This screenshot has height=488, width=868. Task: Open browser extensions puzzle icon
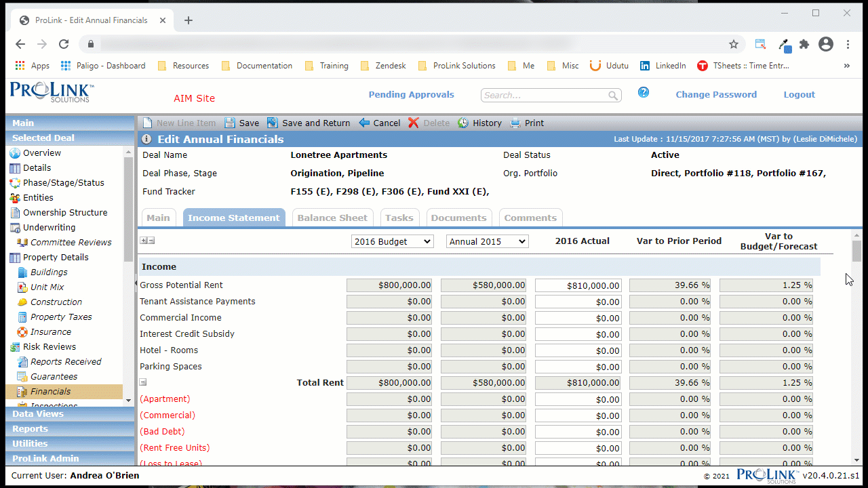(x=804, y=44)
